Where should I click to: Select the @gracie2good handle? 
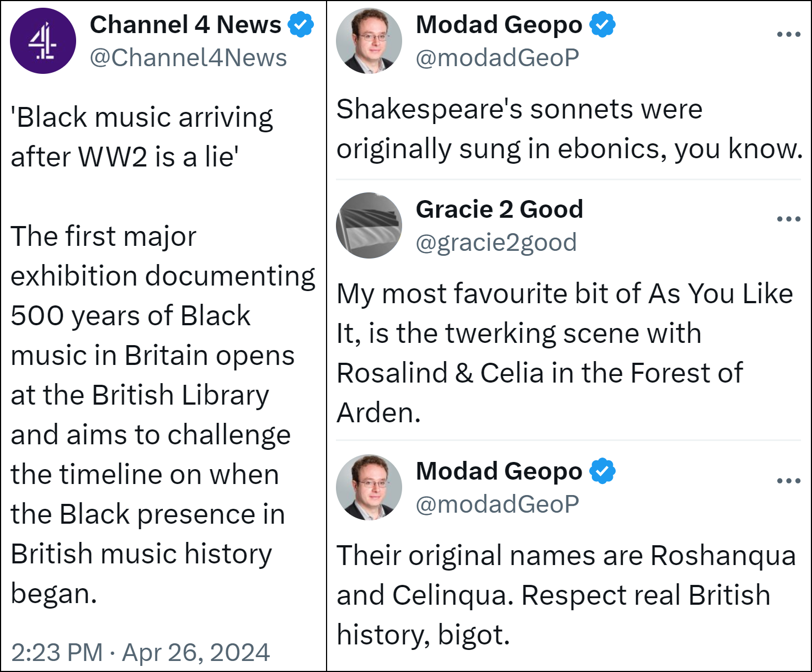496,243
